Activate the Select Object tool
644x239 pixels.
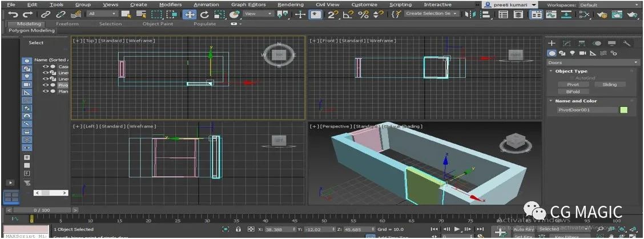[x=126, y=14]
